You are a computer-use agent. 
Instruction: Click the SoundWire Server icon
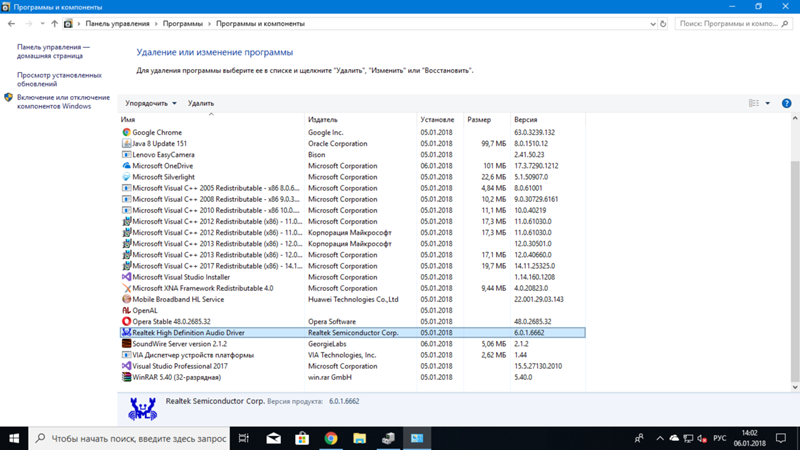tap(126, 344)
